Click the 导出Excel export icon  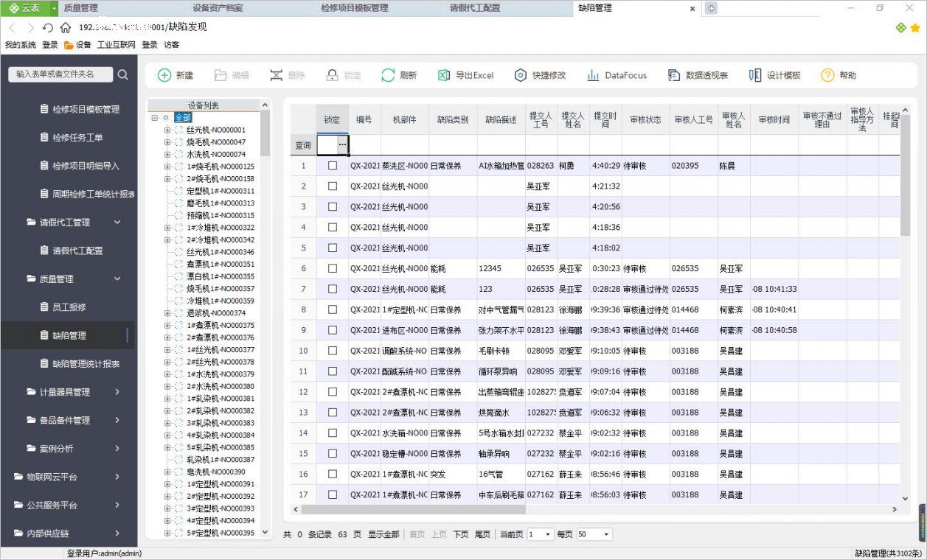coord(444,75)
